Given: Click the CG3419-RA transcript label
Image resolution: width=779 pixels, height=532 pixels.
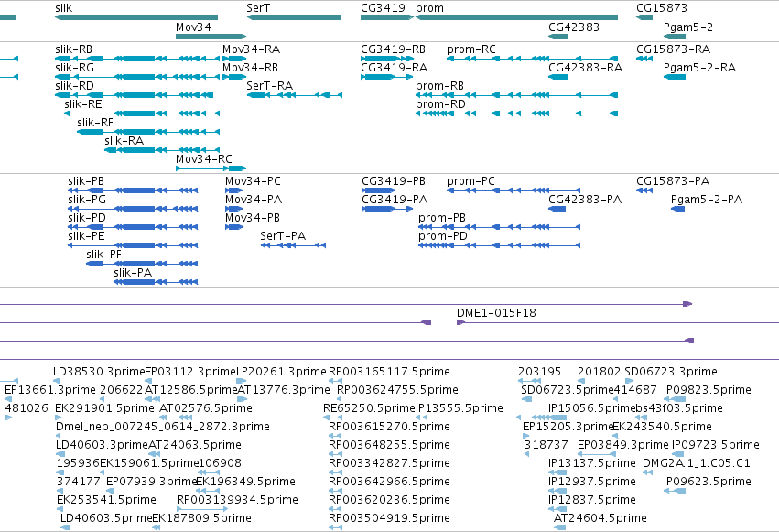Looking at the screenshot, I should pos(394,68).
